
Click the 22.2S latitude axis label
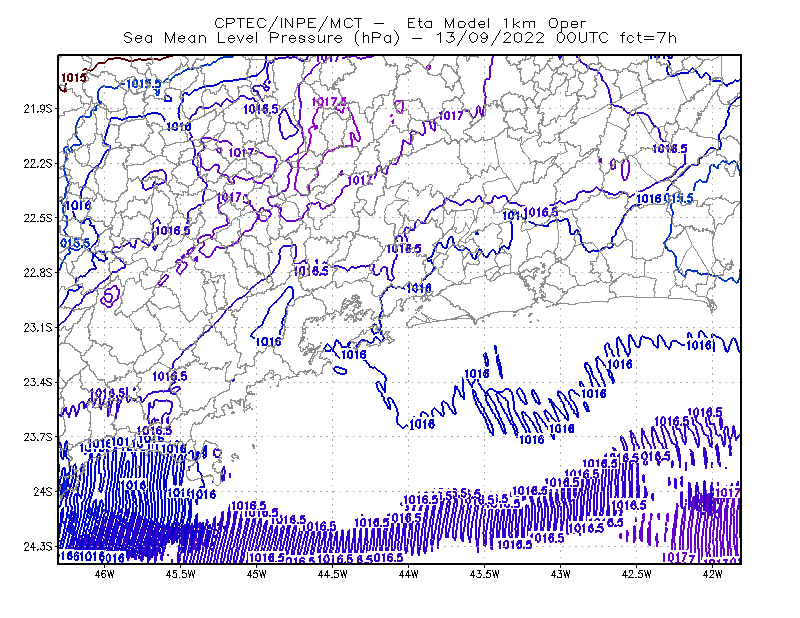tap(38, 163)
